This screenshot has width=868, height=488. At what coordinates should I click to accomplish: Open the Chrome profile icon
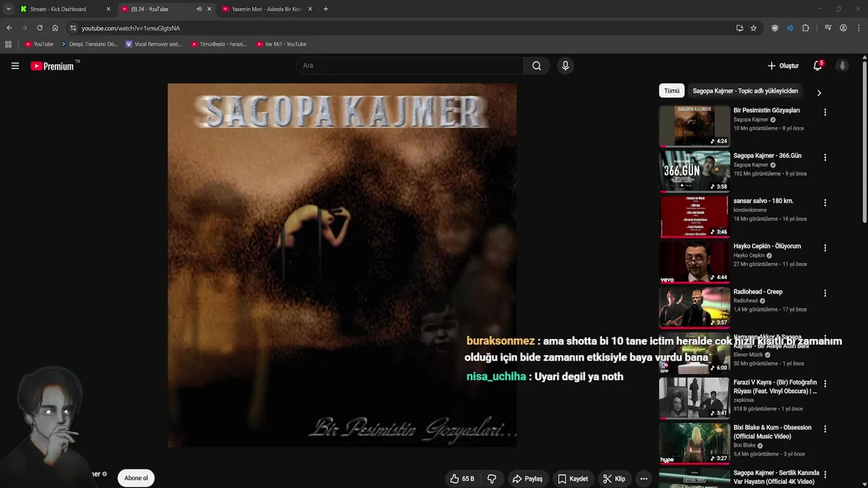843,28
